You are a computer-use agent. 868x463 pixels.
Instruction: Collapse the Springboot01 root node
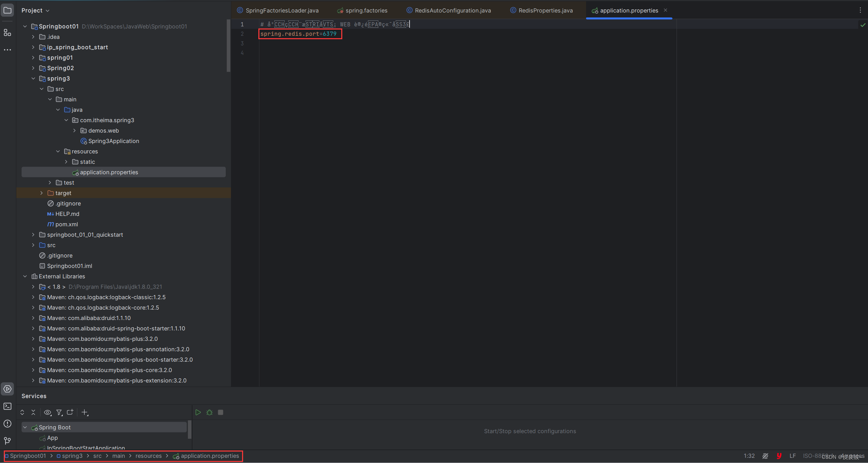pyautogui.click(x=25, y=26)
